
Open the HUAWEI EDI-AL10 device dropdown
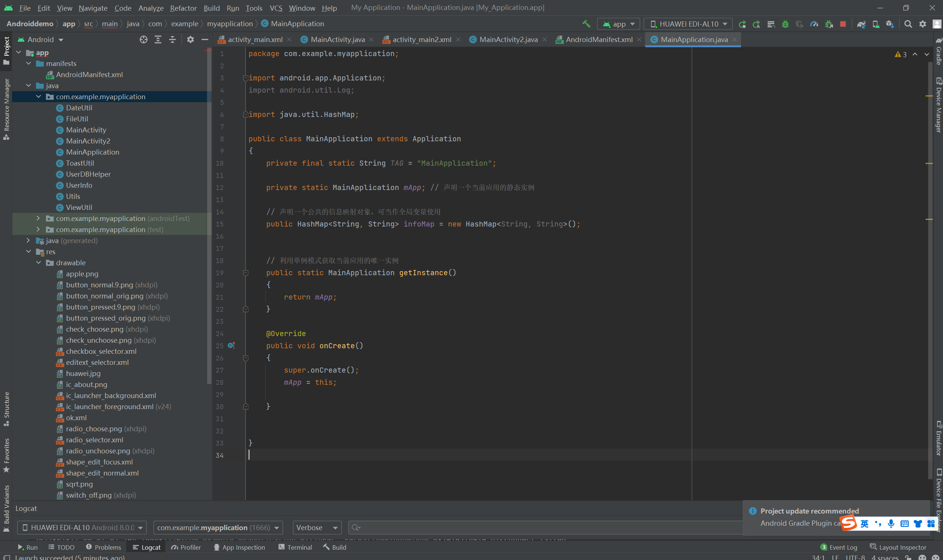(x=688, y=24)
